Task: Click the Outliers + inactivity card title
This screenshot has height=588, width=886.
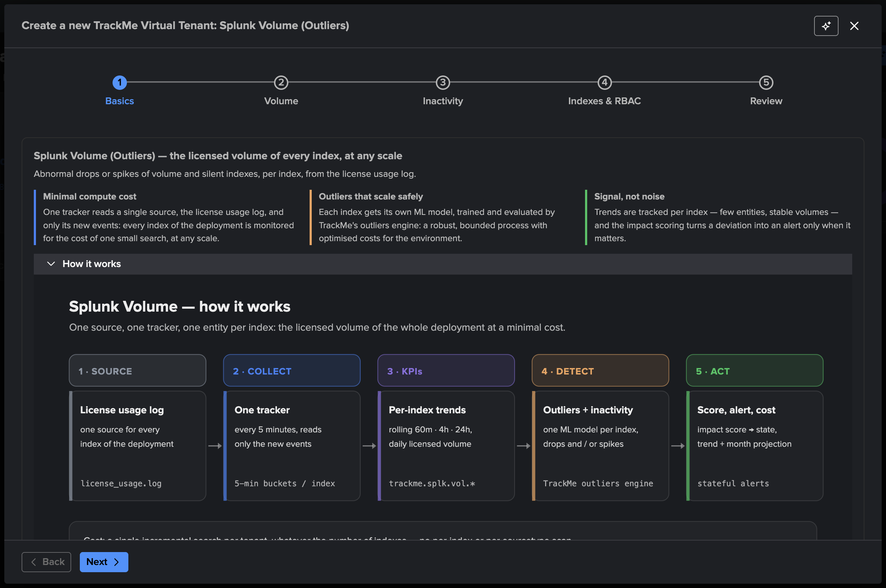Action: pos(588,410)
